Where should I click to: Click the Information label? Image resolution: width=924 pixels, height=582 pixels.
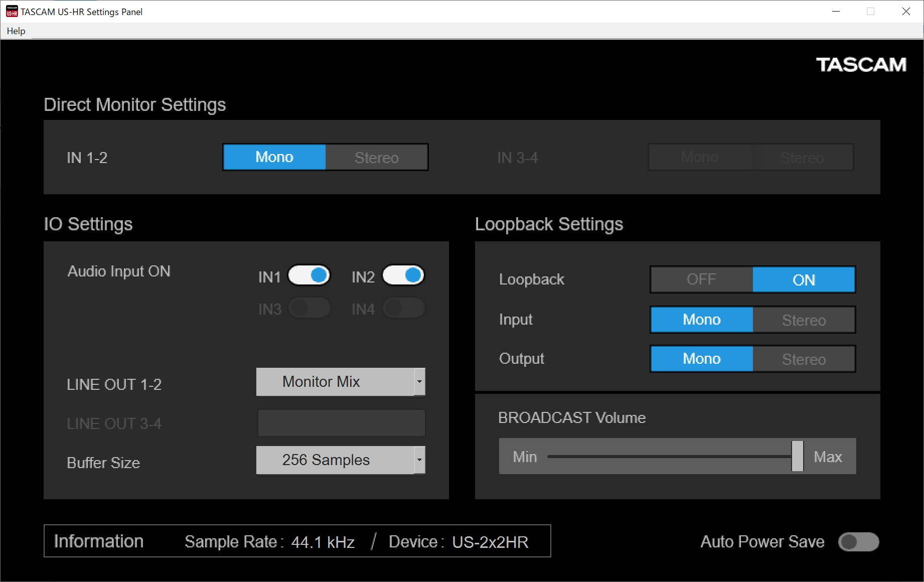pyautogui.click(x=99, y=541)
